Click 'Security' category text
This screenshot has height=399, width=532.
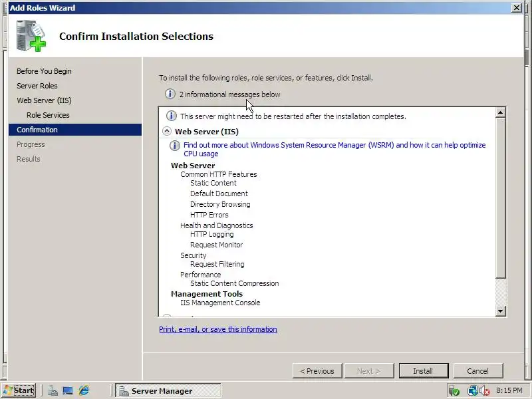(193, 255)
